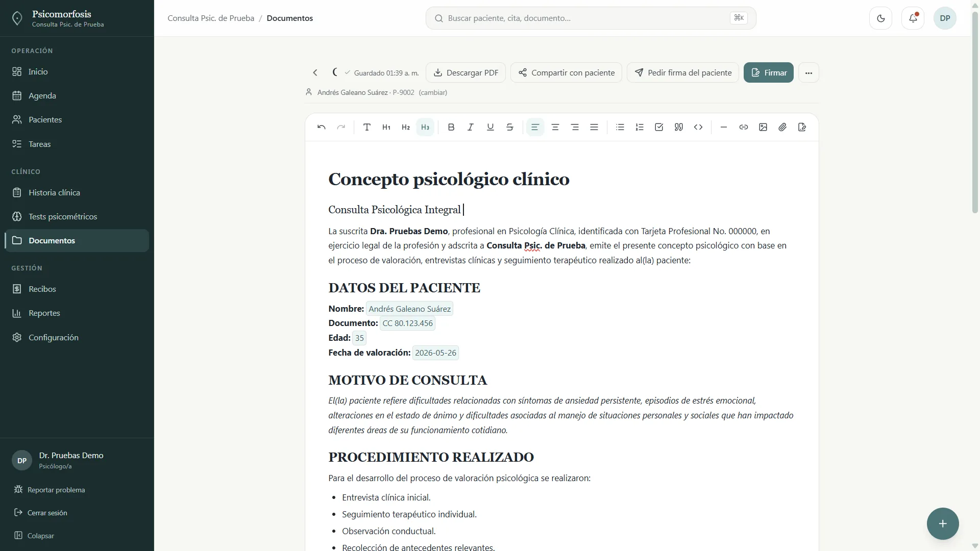Insert a checklist
Image resolution: width=980 pixels, height=551 pixels.
tap(659, 127)
